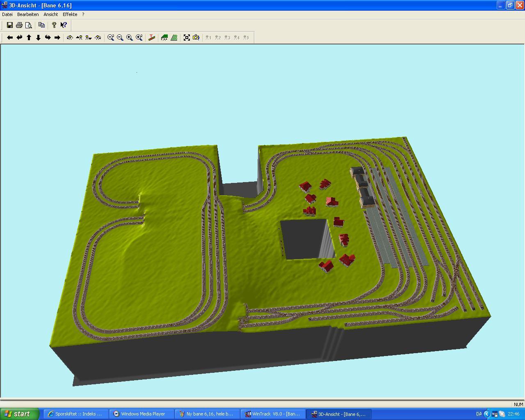Switch to WinTrack V8.0 taskbar window
This screenshot has width=525, height=420.
[x=273, y=414]
